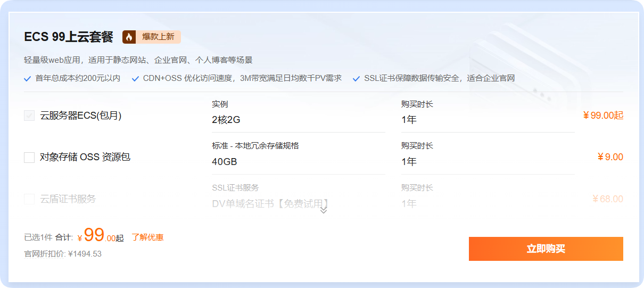Image resolution: width=644 pixels, height=288 pixels.
Task: Click the 已选1件 合计 label
Action: click(x=48, y=237)
